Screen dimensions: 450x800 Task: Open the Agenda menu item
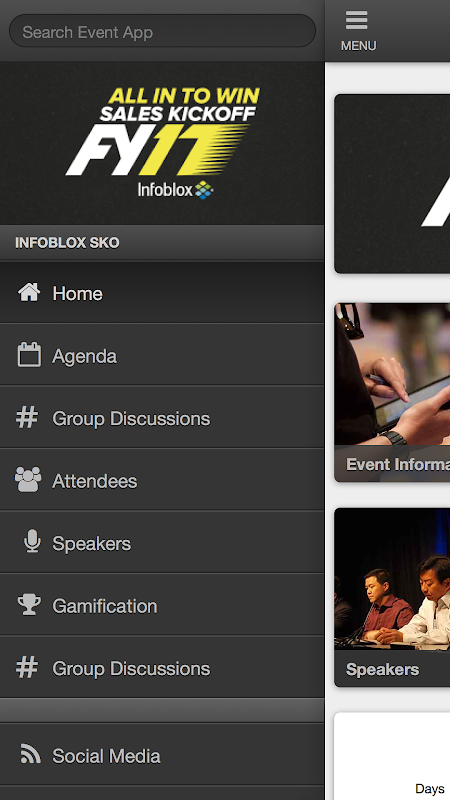tap(162, 355)
